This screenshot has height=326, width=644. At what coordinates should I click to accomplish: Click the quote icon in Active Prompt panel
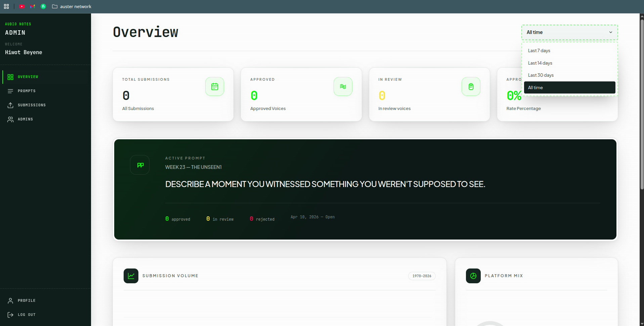(x=140, y=165)
